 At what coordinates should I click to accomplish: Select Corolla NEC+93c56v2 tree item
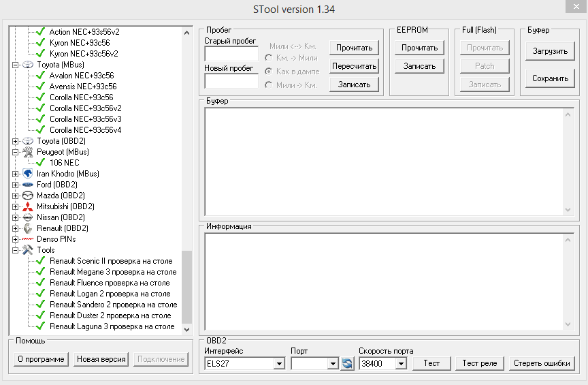86,108
